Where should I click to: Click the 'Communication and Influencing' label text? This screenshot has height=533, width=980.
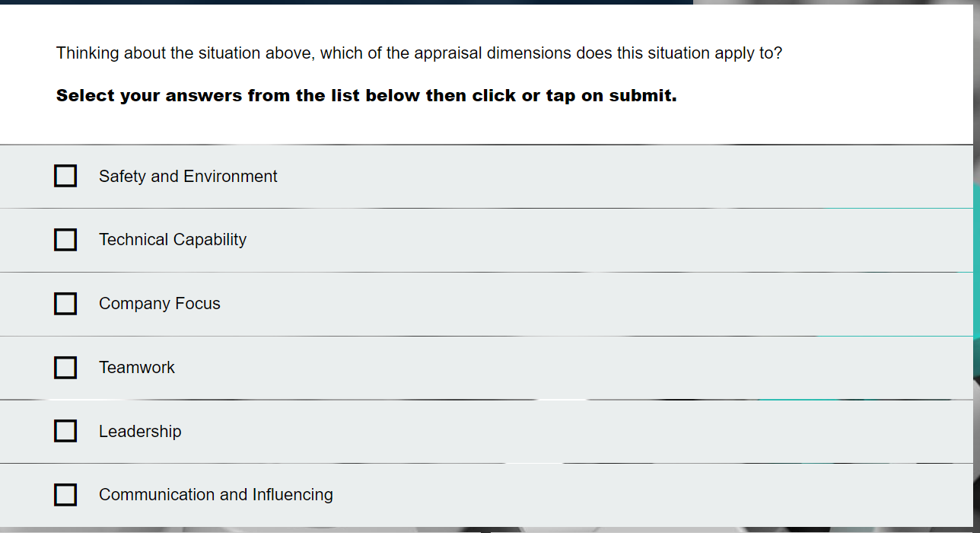tap(216, 495)
